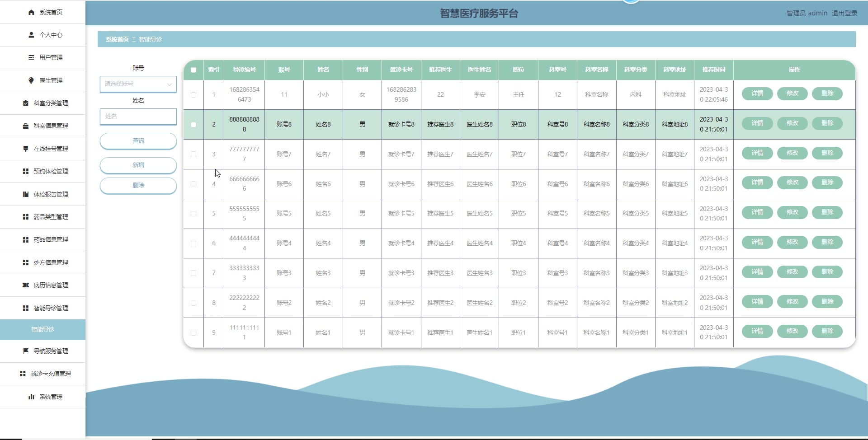This screenshot has height=440, width=868.
Task: Click the cell 就诊卡号2
Action: tap(401, 303)
